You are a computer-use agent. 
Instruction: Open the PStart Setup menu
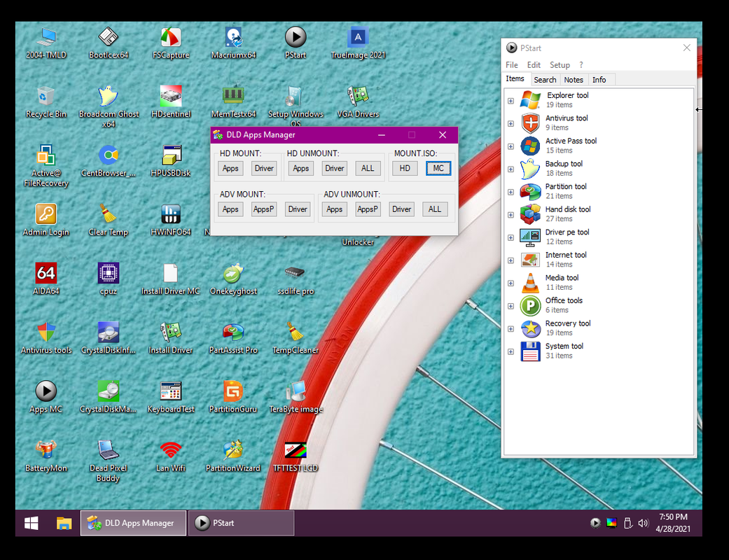tap(560, 65)
